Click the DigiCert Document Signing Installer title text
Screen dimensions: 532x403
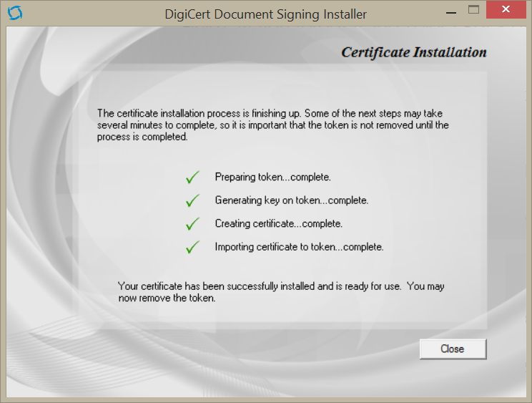click(265, 14)
